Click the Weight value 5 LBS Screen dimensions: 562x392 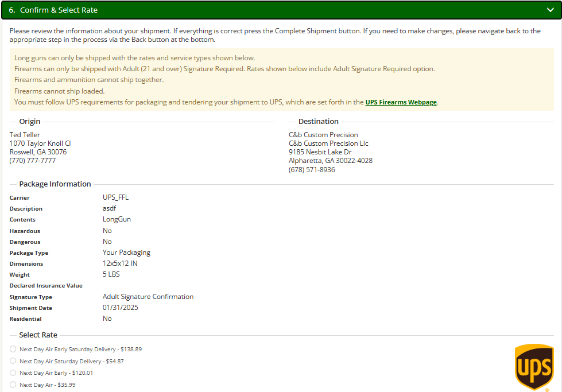point(111,274)
